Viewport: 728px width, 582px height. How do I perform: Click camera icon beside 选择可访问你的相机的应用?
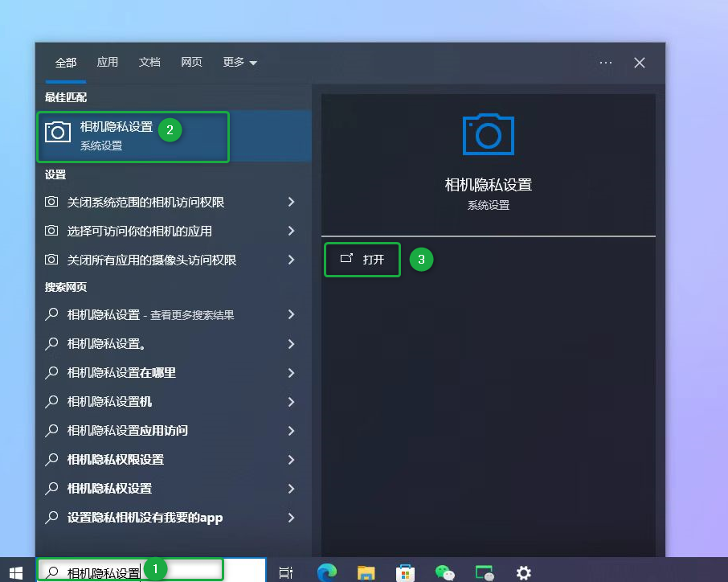click(x=51, y=231)
